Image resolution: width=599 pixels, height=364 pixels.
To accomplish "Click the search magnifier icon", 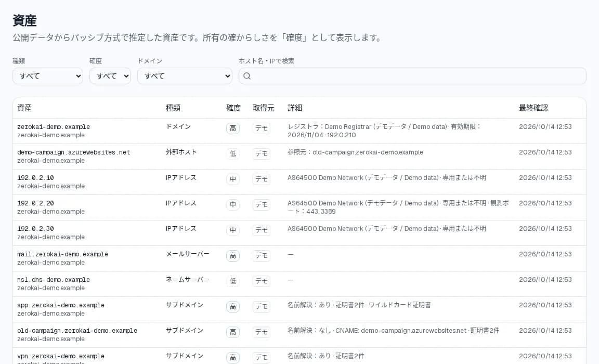I will tap(247, 76).
